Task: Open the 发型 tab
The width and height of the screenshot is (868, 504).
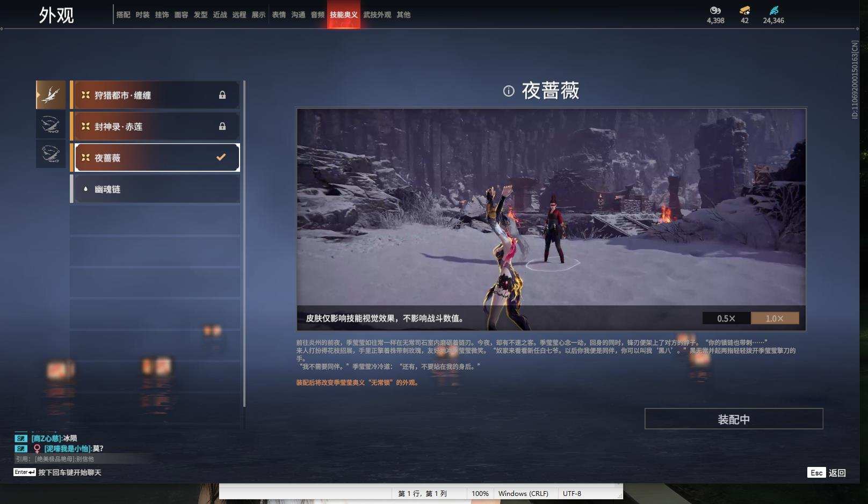Action: [x=200, y=15]
